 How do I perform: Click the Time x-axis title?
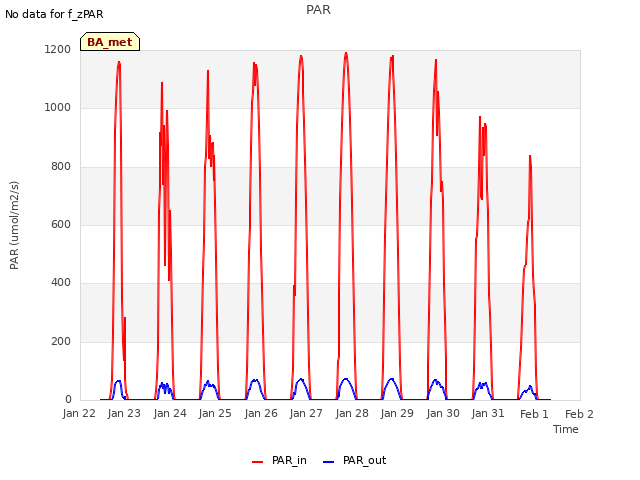[x=566, y=429]
